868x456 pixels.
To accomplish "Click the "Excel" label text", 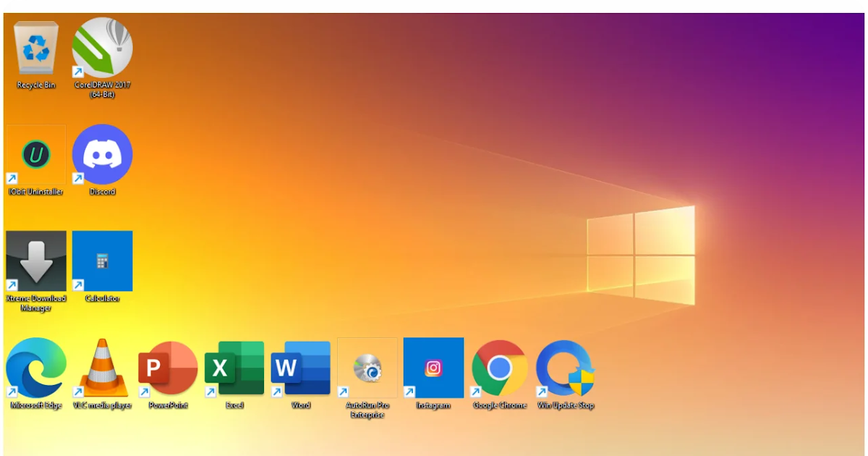I will pos(234,405).
